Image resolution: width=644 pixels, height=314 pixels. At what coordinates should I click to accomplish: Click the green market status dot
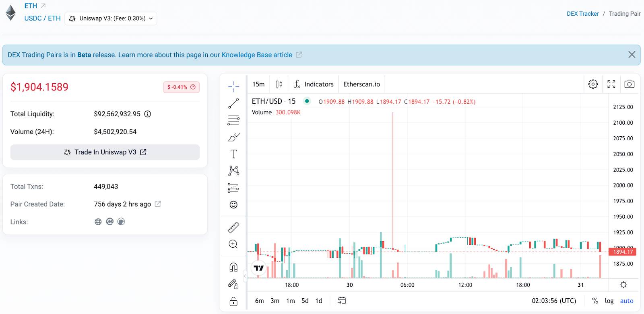click(307, 101)
